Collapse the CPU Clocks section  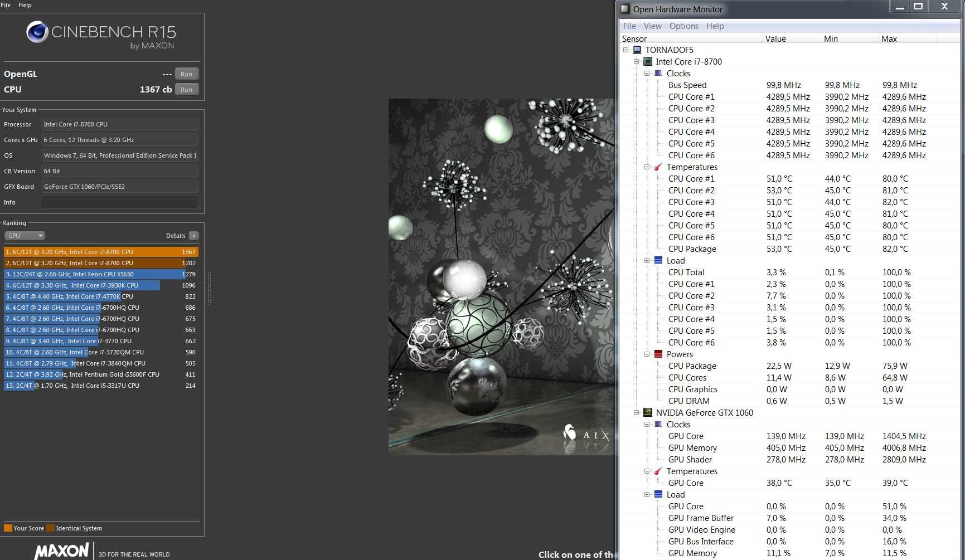(x=647, y=74)
